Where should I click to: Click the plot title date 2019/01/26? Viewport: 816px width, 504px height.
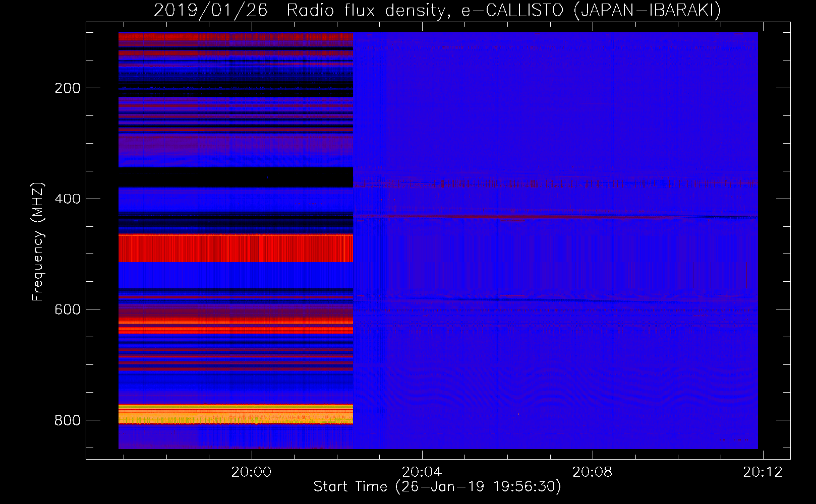(x=210, y=10)
